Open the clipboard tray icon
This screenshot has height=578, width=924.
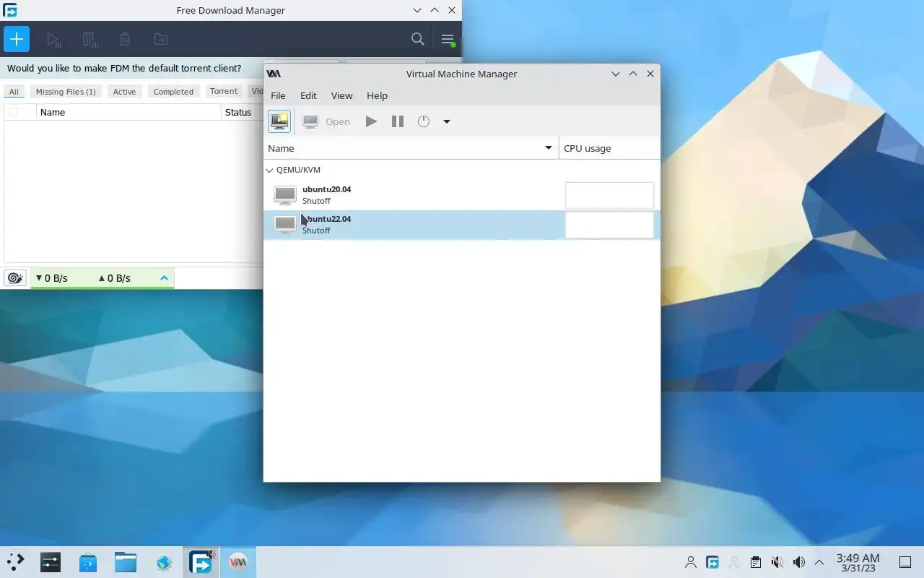coord(755,562)
